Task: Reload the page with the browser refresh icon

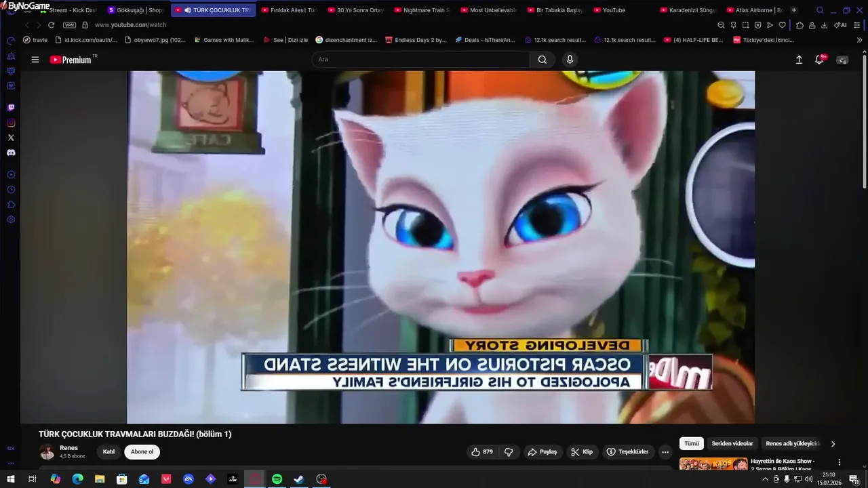Action: 51,25
